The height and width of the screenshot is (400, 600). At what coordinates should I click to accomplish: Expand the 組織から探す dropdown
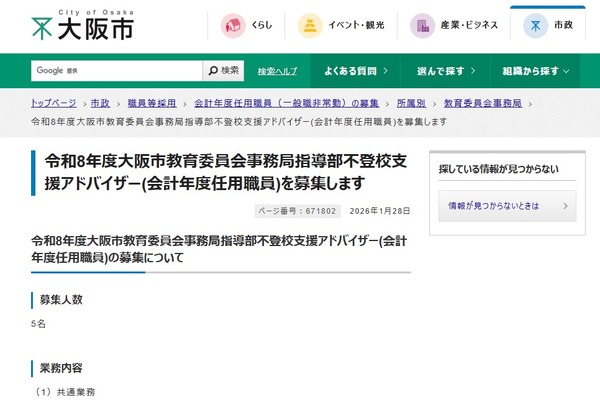click(x=535, y=71)
